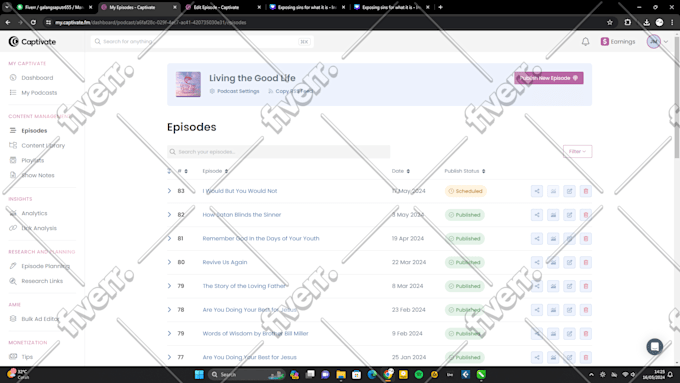Expand episode 83 row details
The width and height of the screenshot is (680, 383).
[x=170, y=191]
